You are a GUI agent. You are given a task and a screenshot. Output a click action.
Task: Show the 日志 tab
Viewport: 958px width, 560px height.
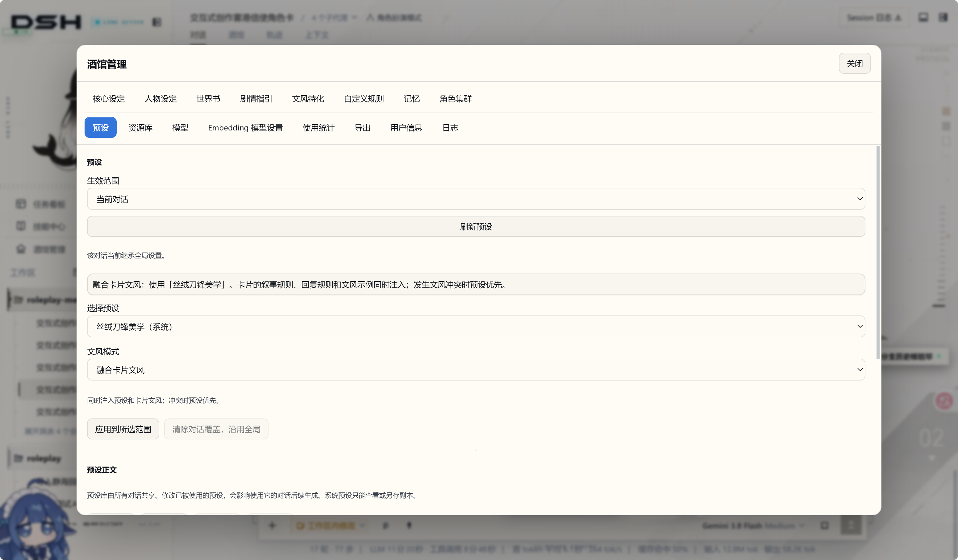(x=451, y=128)
